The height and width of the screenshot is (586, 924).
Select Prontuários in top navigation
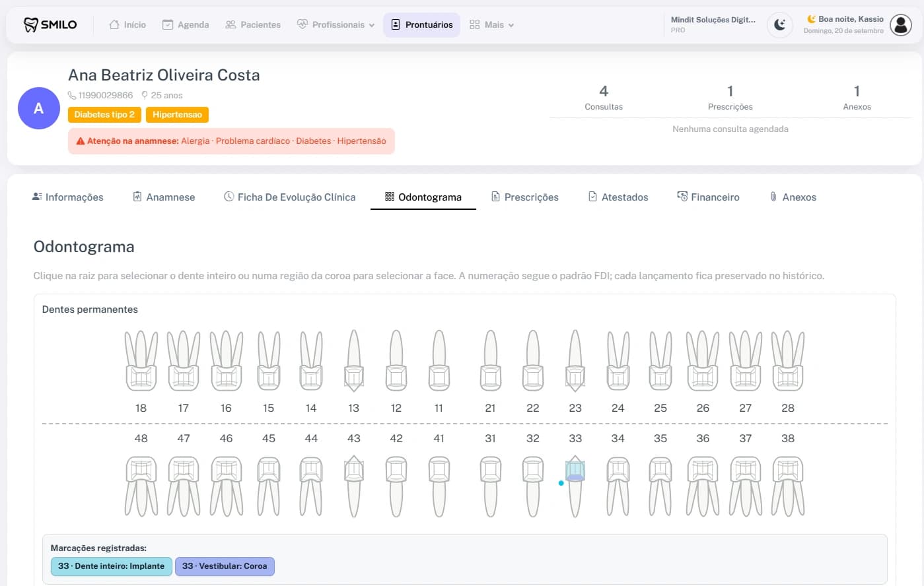click(x=422, y=25)
